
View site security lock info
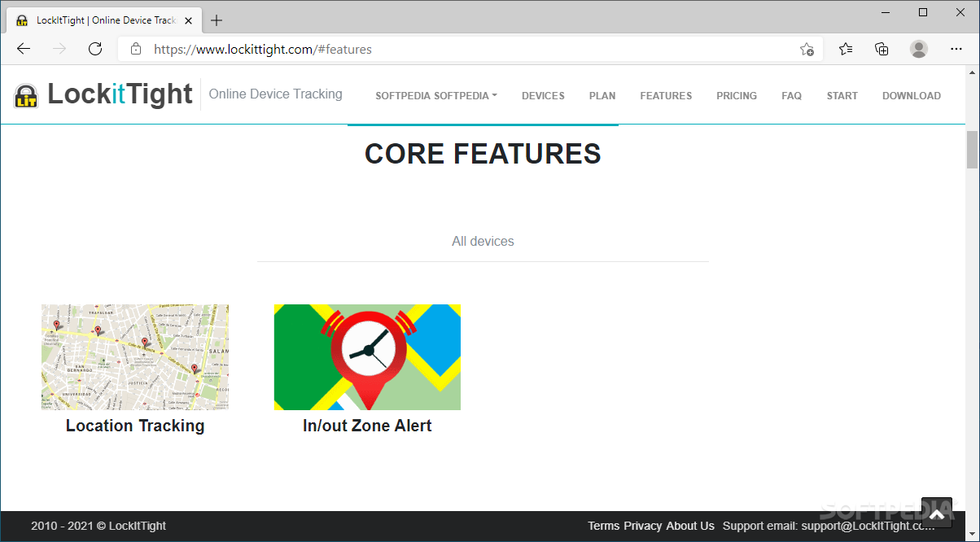(136, 49)
